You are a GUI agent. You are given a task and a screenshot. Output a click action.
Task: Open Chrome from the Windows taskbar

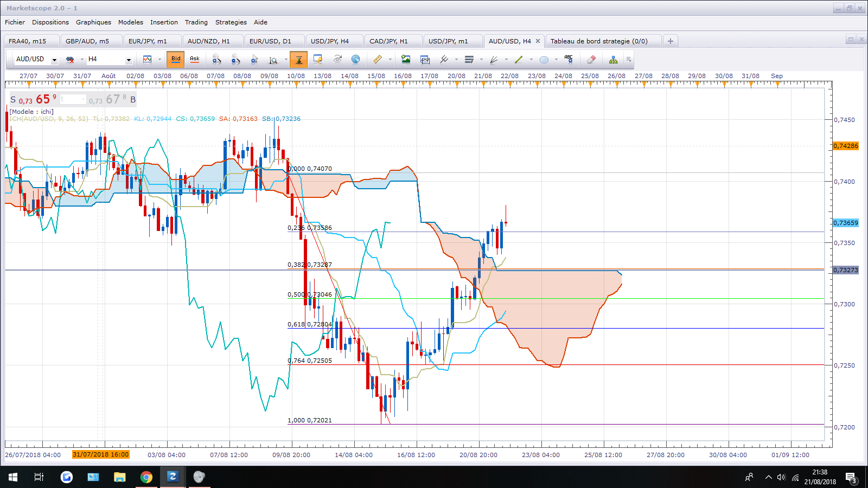coord(146,477)
